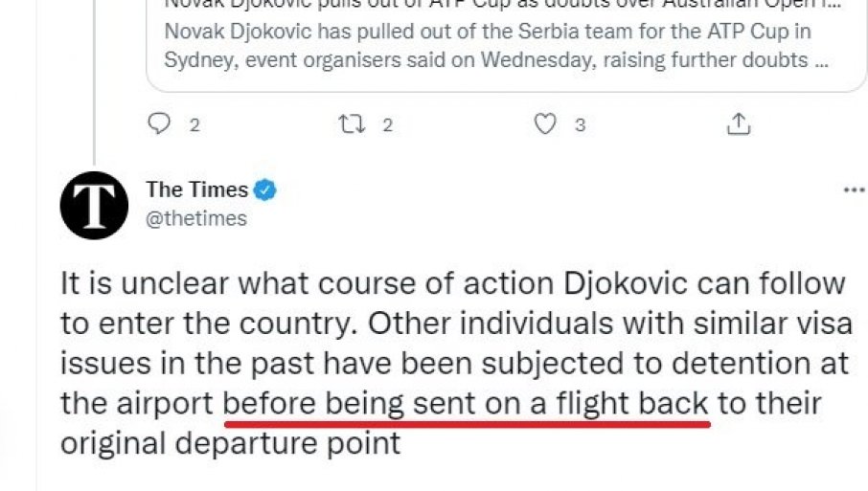
Task: Click the reply speech bubble icon
Action: (160, 124)
